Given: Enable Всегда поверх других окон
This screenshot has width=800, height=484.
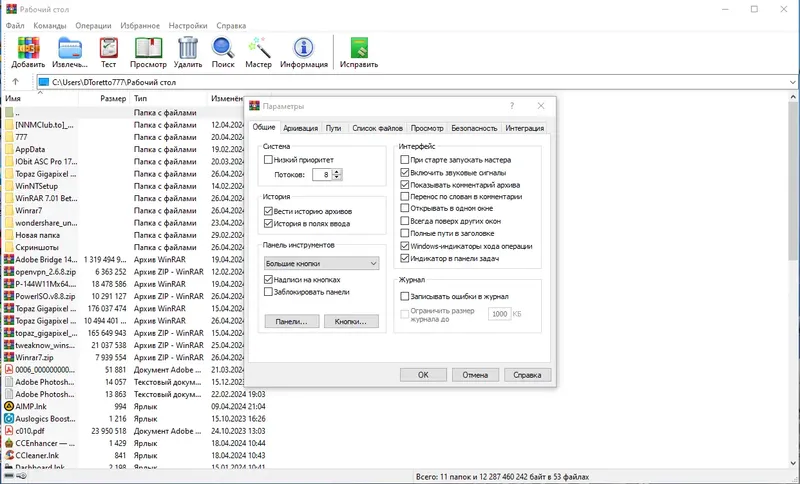Looking at the screenshot, I should pos(405,221).
